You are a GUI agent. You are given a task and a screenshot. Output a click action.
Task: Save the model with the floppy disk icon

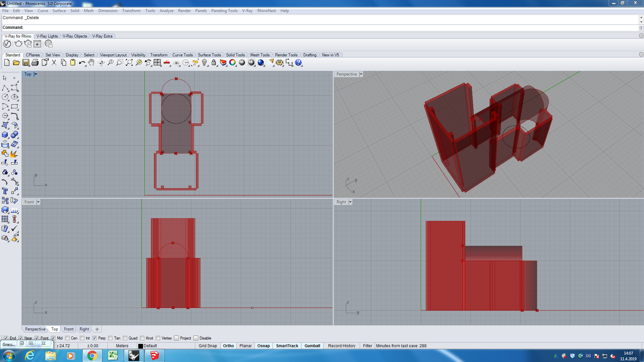click(x=26, y=63)
